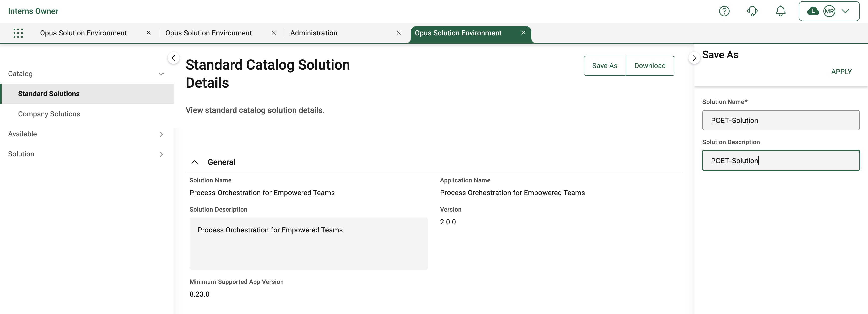Click Standard Catalog Solution Details heading

click(x=267, y=74)
